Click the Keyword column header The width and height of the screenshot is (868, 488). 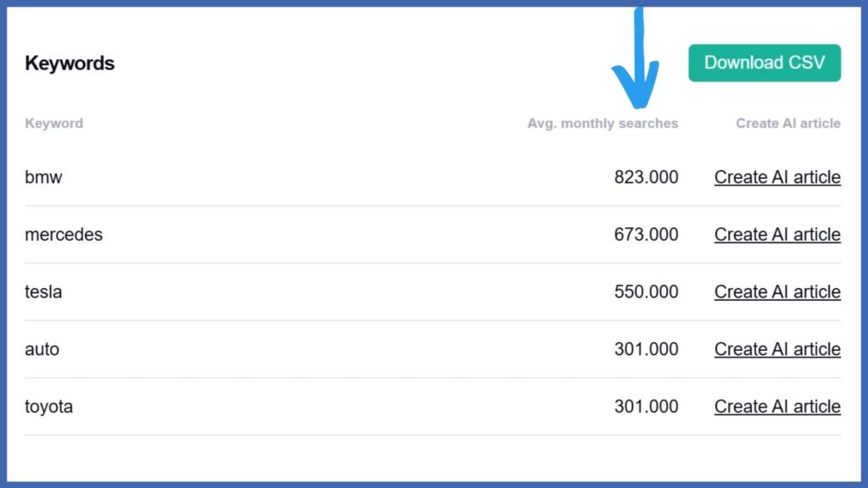53,124
